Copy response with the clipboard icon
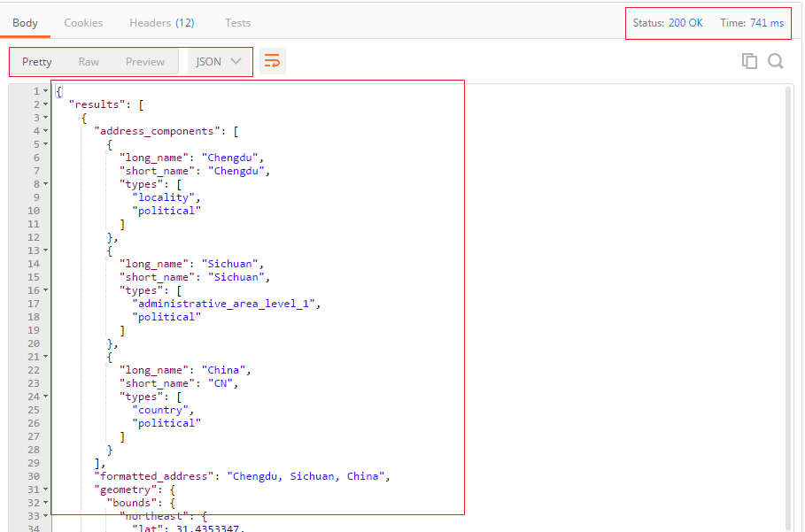The image size is (805, 532). pyautogui.click(x=749, y=61)
